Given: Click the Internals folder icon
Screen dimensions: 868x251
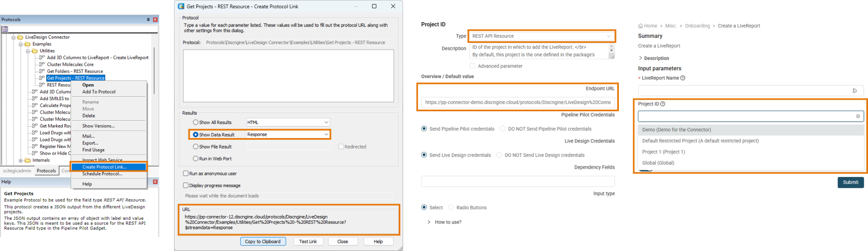Looking at the screenshot, I should (28, 160).
